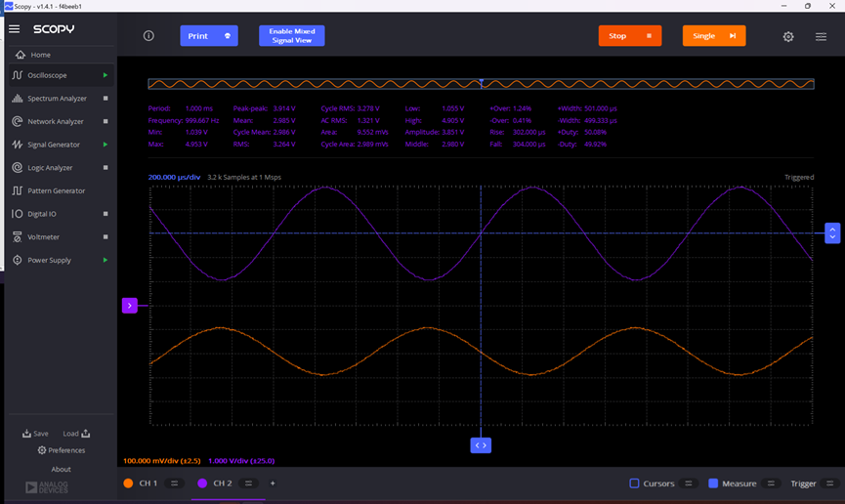The height and width of the screenshot is (504, 845).
Task: Click the Home house icon
Action: click(x=21, y=55)
